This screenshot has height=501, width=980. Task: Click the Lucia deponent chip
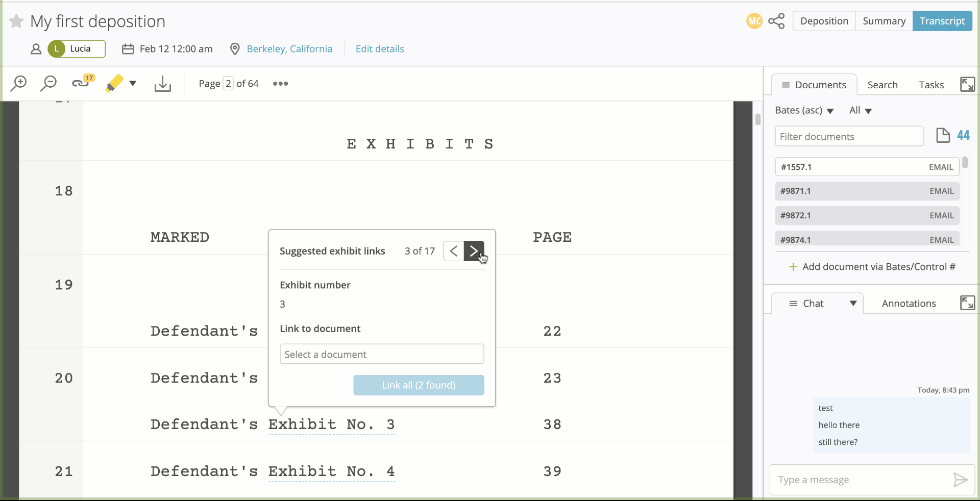(77, 49)
